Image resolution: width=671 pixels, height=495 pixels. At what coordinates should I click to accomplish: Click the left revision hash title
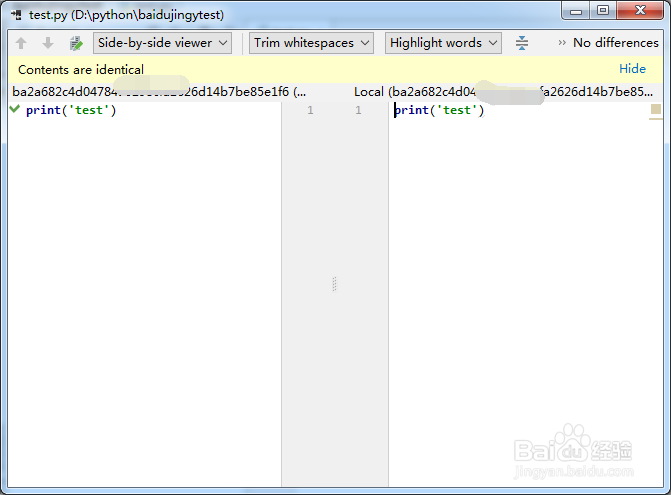(159, 92)
